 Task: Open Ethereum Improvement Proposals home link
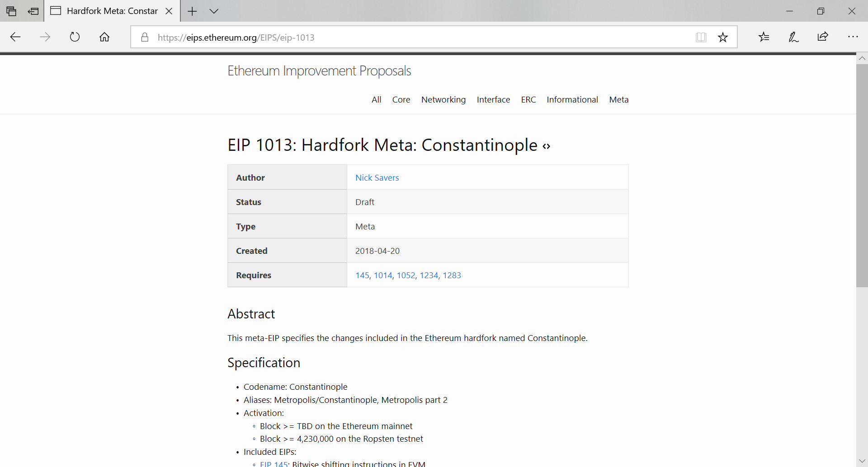coord(319,71)
